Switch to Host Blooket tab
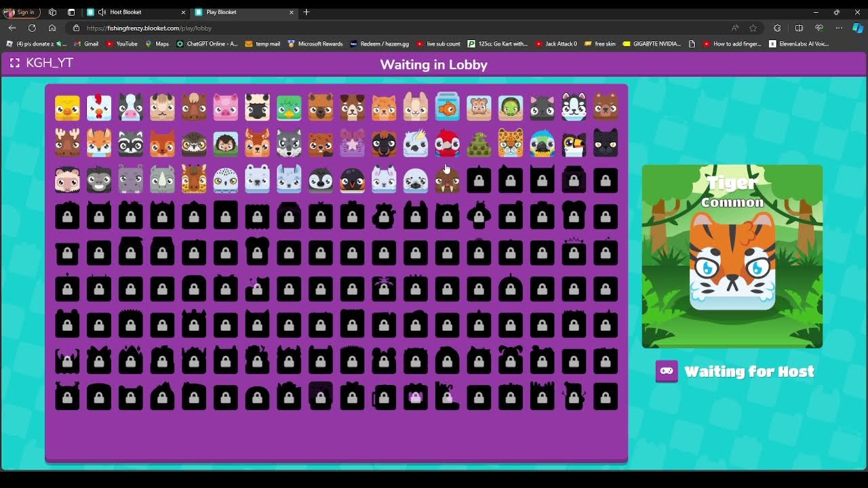868x488 pixels. click(x=136, y=12)
